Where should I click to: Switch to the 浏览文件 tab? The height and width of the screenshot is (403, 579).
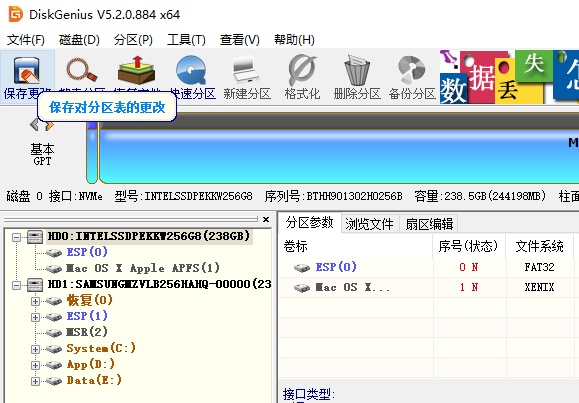(369, 223)
